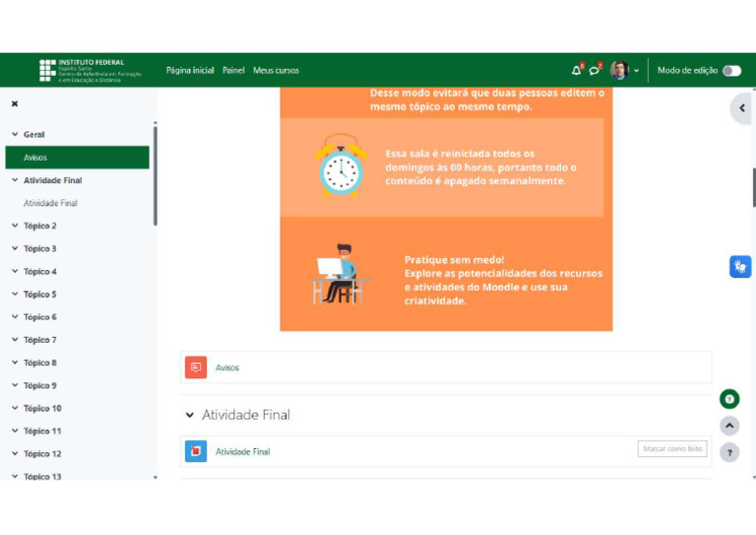756x535 pixels.
Task: Open the Painel menu item
Action: tap(233, 70)
